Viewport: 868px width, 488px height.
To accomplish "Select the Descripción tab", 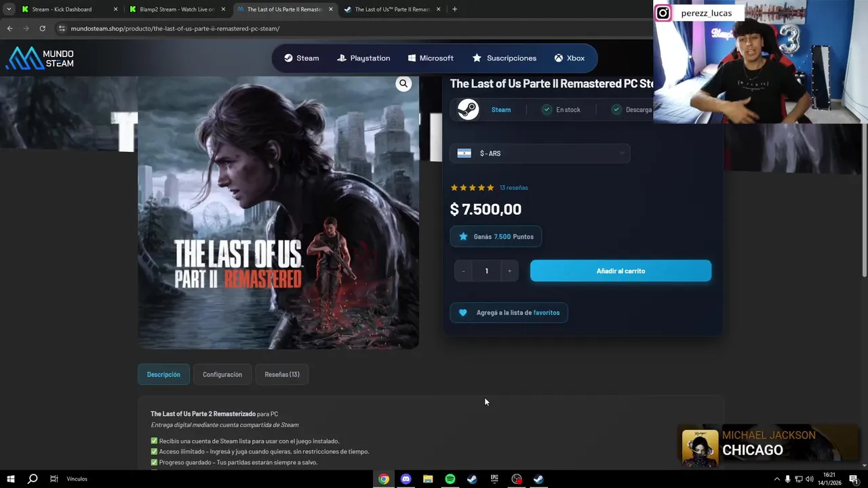I will (163, 375).
